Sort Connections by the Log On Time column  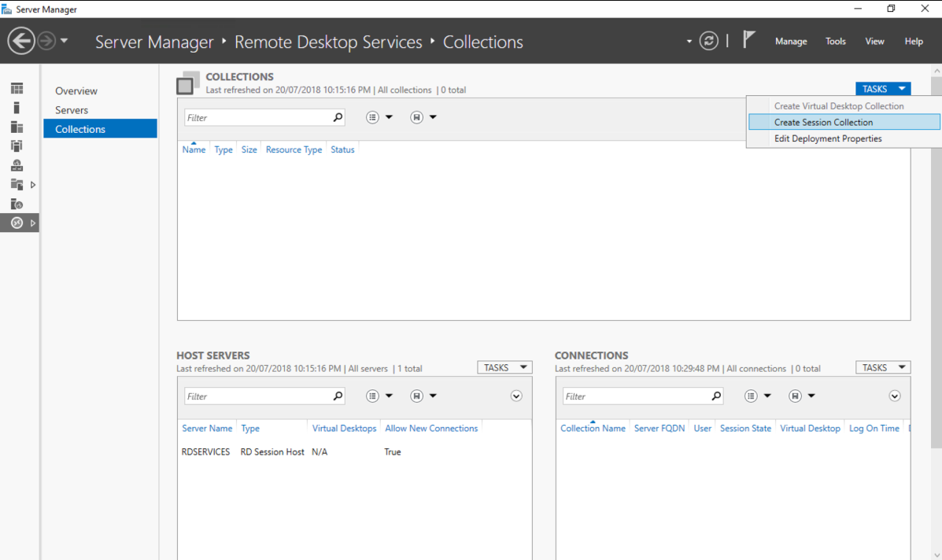(x=874, y=428)
